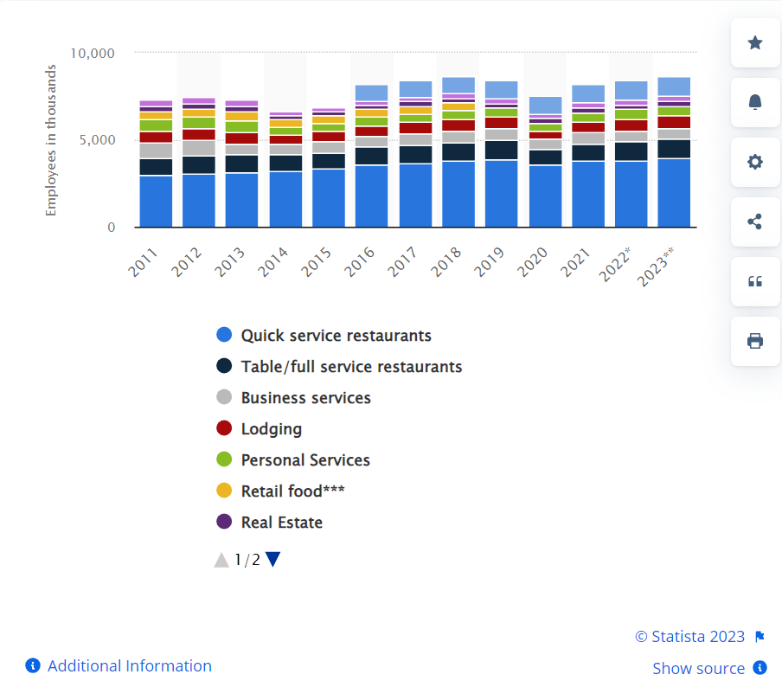Toggle Table/full service restaurants series
Screen dimensions: 782x700
pyautogui.click(x=351, y=367)
